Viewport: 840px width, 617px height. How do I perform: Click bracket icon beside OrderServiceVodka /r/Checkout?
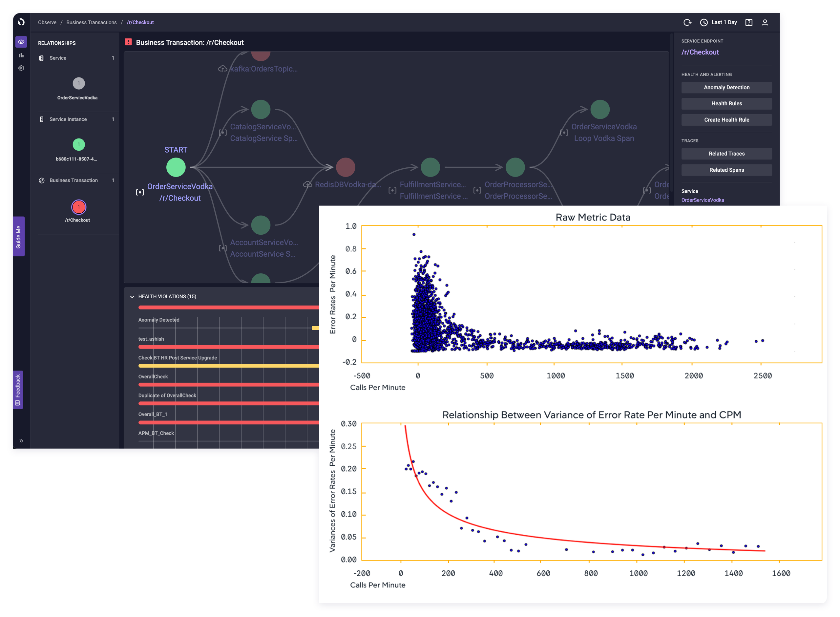coord(140,192)
